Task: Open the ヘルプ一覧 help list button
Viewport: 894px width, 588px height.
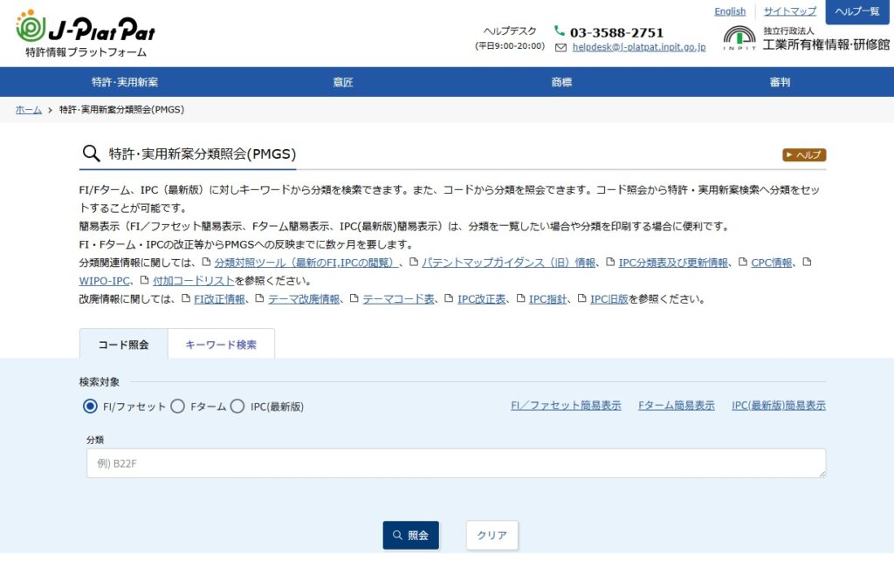Action: (x=856, y=11)
